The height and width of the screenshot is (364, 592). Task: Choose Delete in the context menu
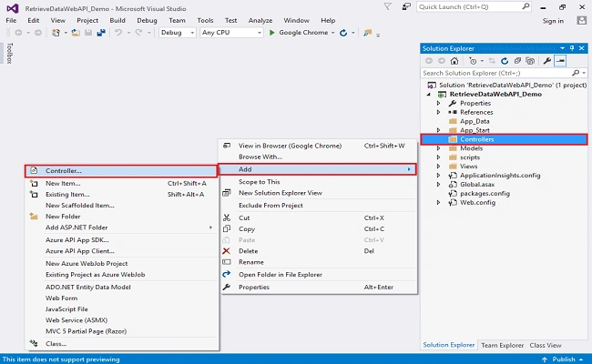(318, 251)
